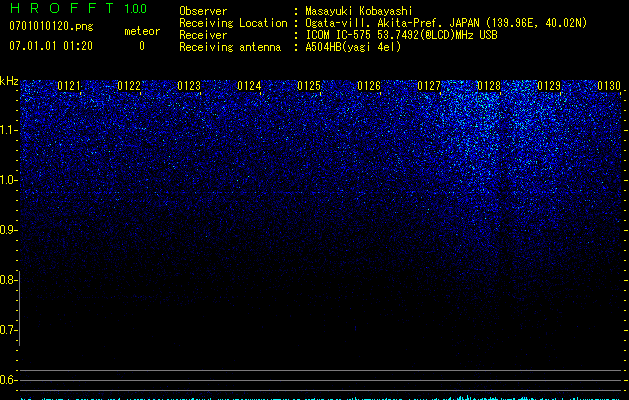Click time marker 0122
This screenshot has height=400, width=629.
click(x=129, y=85)
